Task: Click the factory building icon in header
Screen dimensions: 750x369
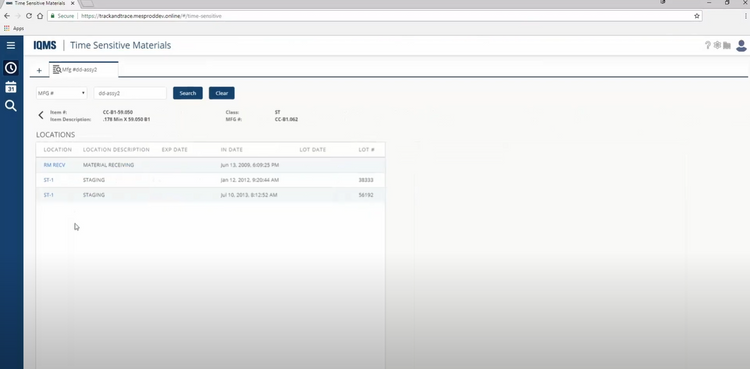Action: tap(727, 45)
